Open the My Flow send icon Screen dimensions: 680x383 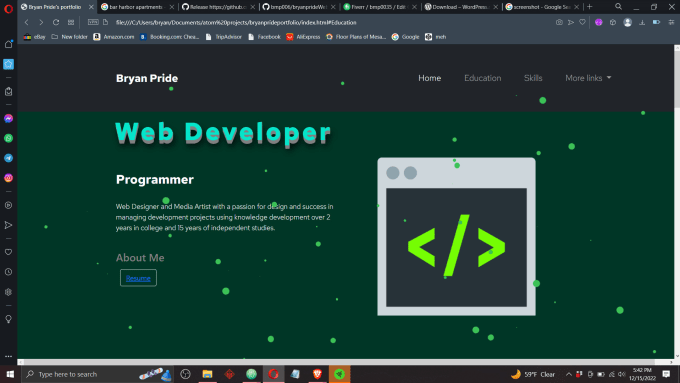(x=571, y=22)
